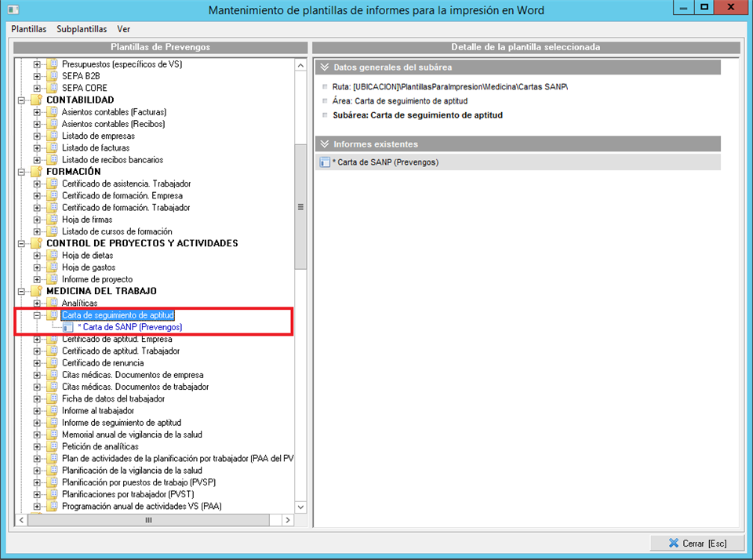Viewport: 753px width, 560px height.
Task: Click the tree vertical scrollbar down arrow
Action: pyautogui.click(x=300, y=507)
